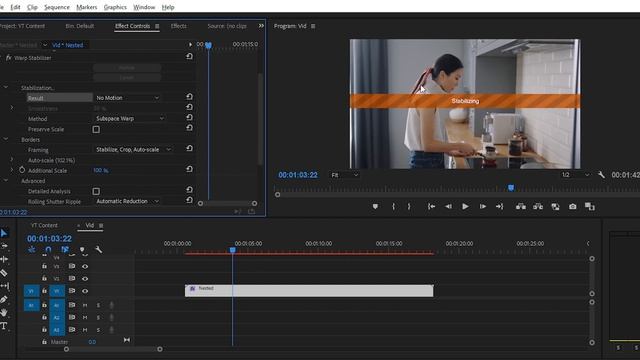Reset Warp Stabilizer effect
Screen dimensions: 640x360
coord(189,56)
